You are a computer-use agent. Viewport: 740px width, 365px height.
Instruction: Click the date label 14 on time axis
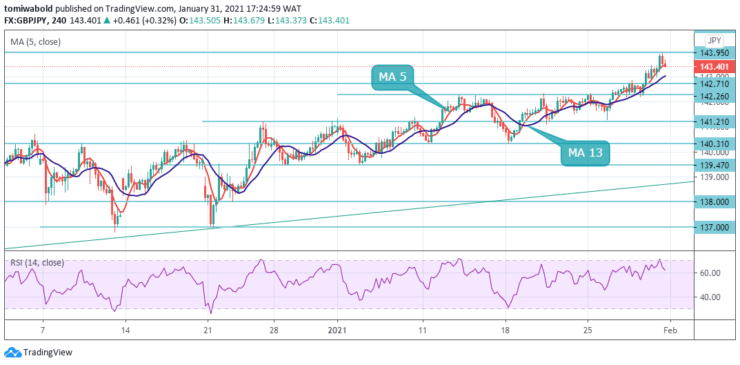(126, 331)
